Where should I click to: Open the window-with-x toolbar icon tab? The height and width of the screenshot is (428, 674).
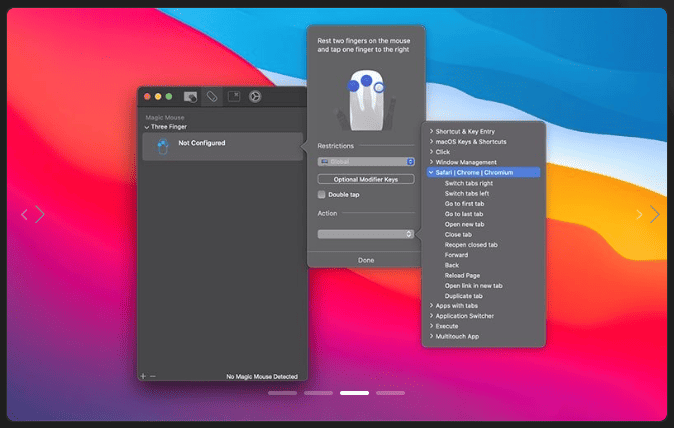pos(234,96)
